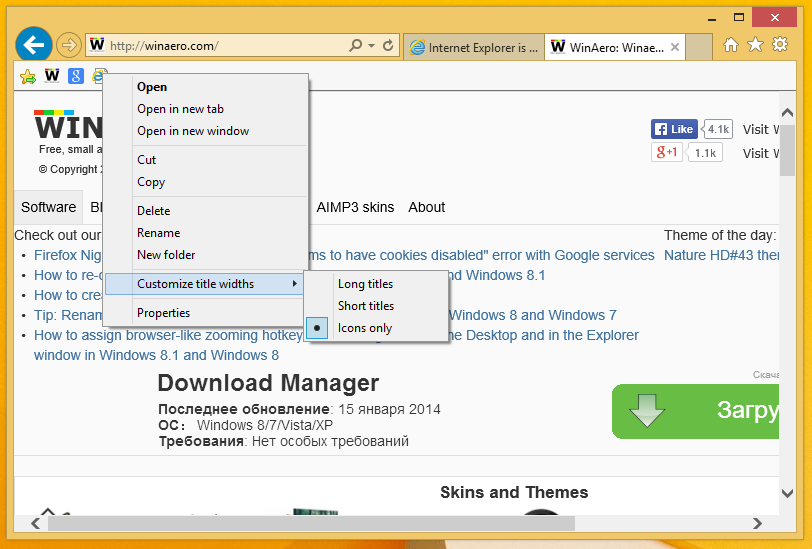Viewport: 812px width, 549px height.
Task: Open Favorites star in the toolbar
Action: tap(755, 45)
